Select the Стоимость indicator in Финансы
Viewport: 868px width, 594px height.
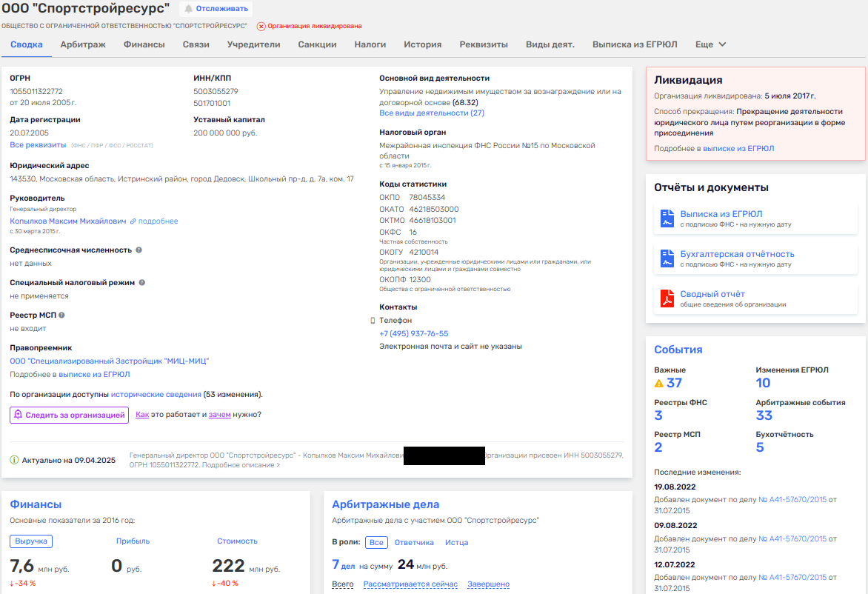point(237,541)
